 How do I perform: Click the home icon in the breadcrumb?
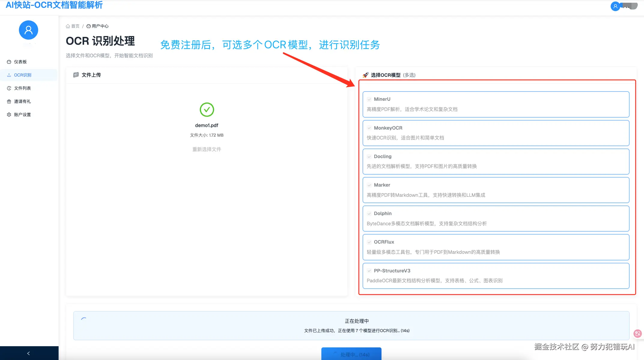pyautogui.click(x=68, y=26)
